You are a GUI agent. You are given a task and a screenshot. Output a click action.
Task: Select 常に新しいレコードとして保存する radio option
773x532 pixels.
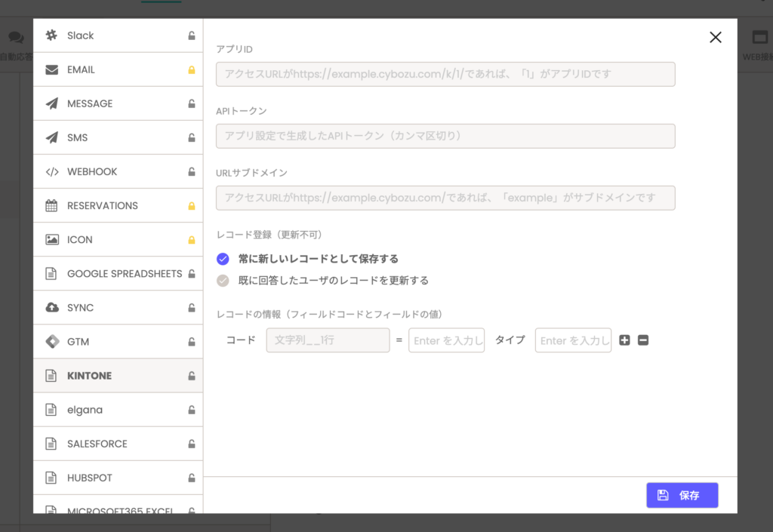[223, 259]
